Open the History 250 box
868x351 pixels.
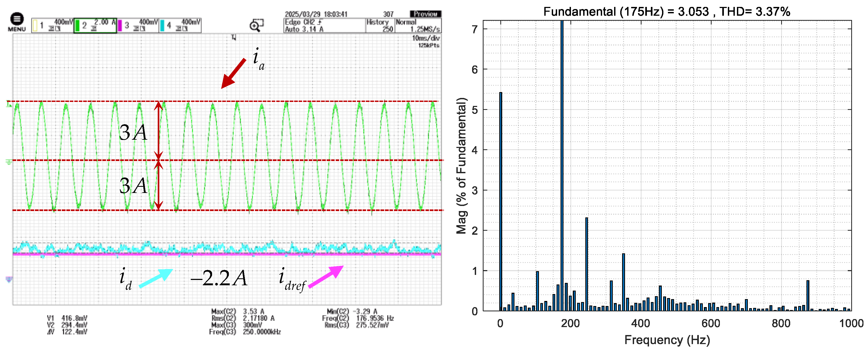pyautogui.click(x=380, y=26)
